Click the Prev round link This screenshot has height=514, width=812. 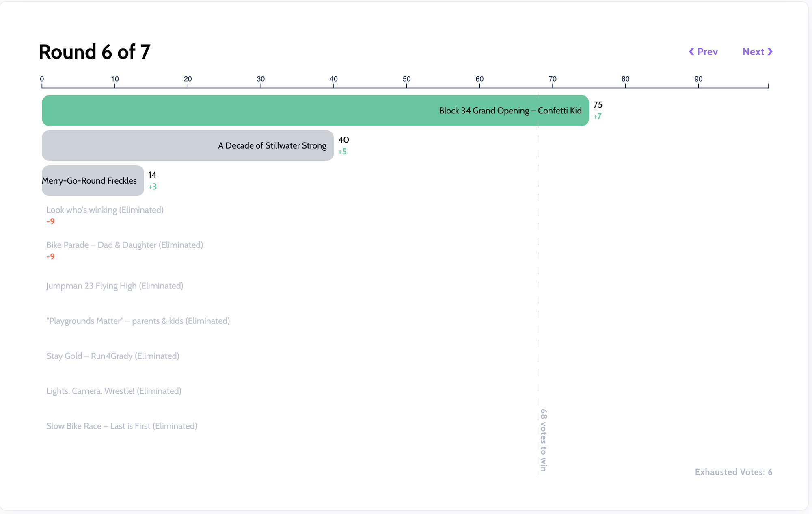[707, 52]
